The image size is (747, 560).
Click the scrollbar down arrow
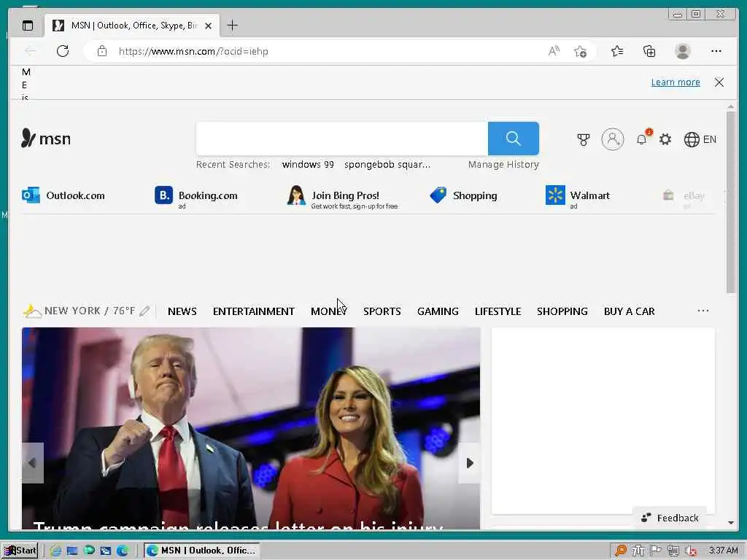coord(731,523)
